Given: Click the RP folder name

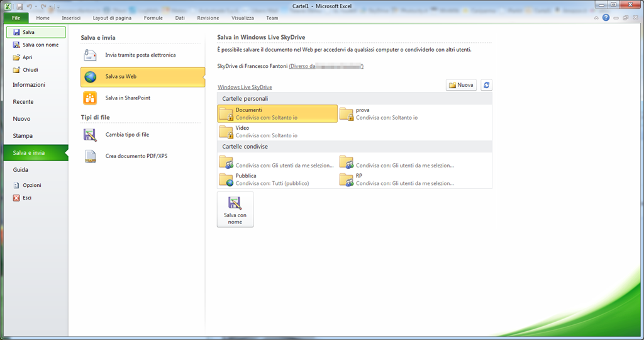Looking at the screenshot, I should pos(359,176).
